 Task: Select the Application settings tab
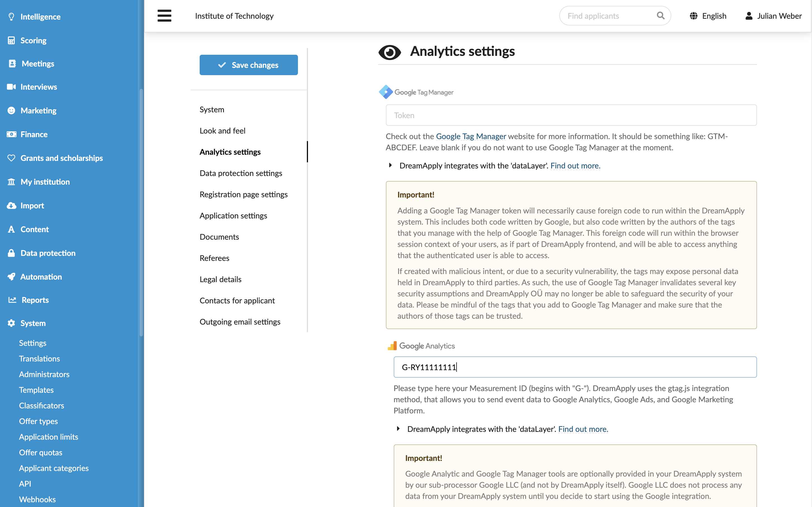[x=233, y=215]
